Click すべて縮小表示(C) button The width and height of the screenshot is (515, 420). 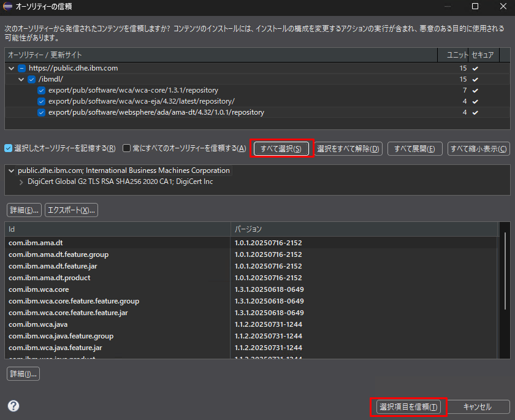(x=479, y=149)
